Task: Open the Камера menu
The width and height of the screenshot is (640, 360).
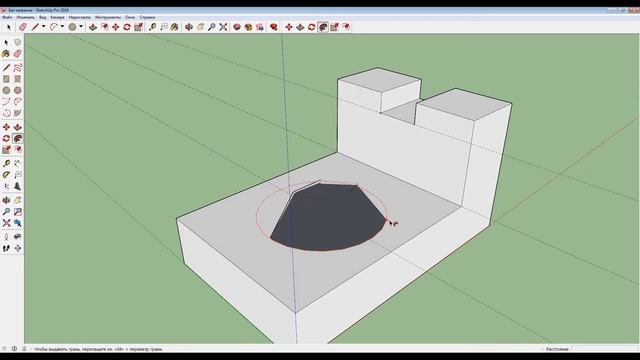Action: click(57, 18)
